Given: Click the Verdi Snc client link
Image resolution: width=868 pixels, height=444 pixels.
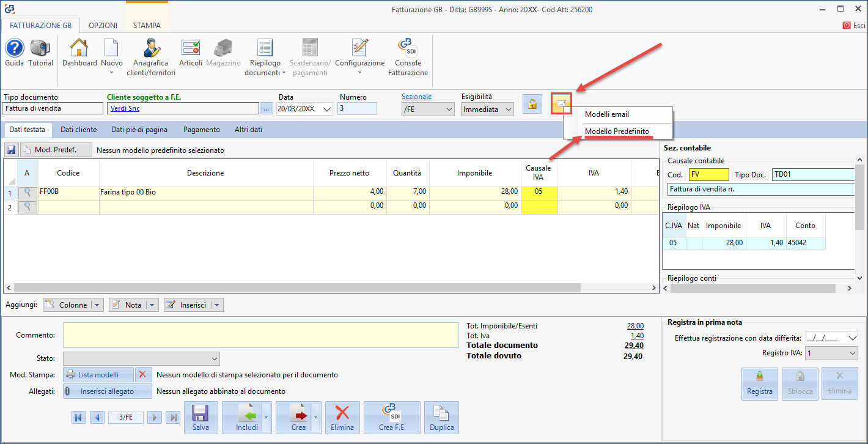Looking at the screenshot, I should click(125, 109).
